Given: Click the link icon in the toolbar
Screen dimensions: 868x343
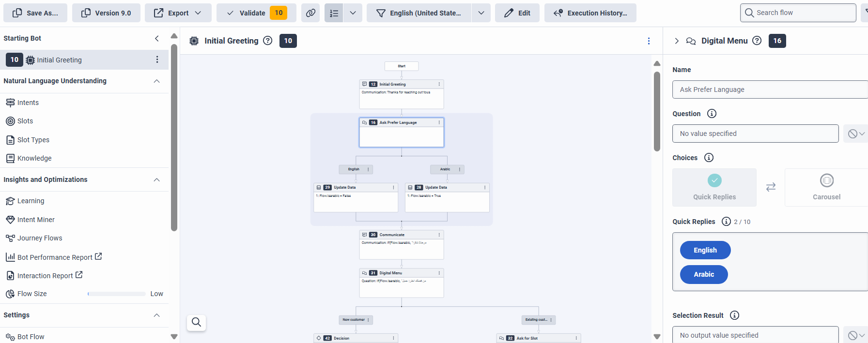Looking at the screenshot, I should tap(310, 13).
